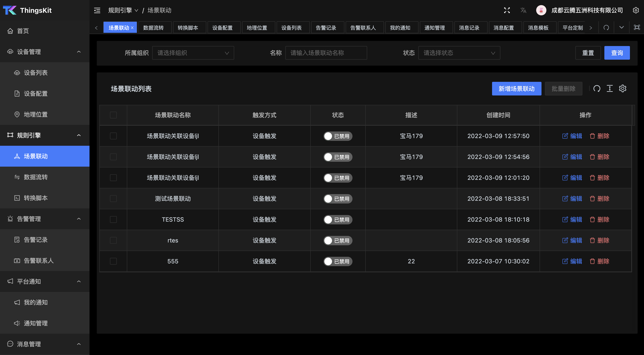Image resolution: width=644 pixels, height=355 pixels.
Task: Open 设备列表 in the sidebar
Action: [45, 72]
